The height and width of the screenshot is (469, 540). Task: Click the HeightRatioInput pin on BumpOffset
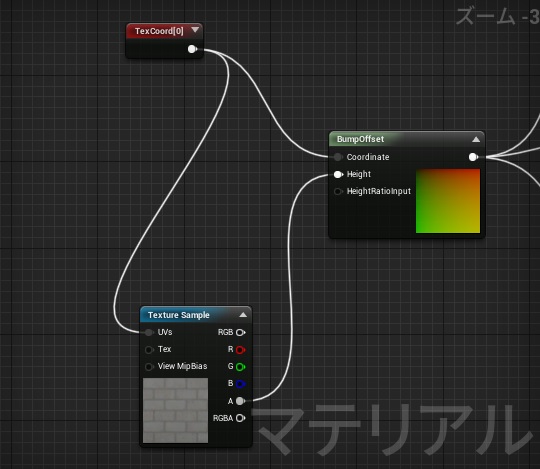[338, 191]
